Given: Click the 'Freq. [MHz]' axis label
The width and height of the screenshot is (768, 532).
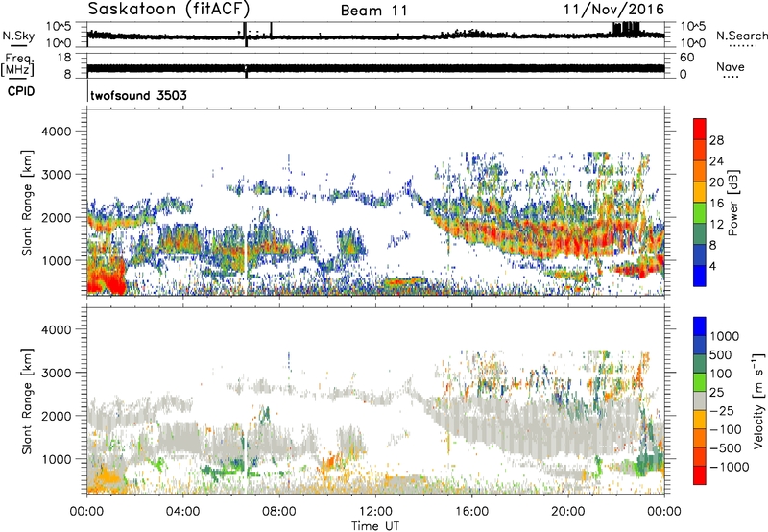Looking at the screenshot, I should point(17,64).
